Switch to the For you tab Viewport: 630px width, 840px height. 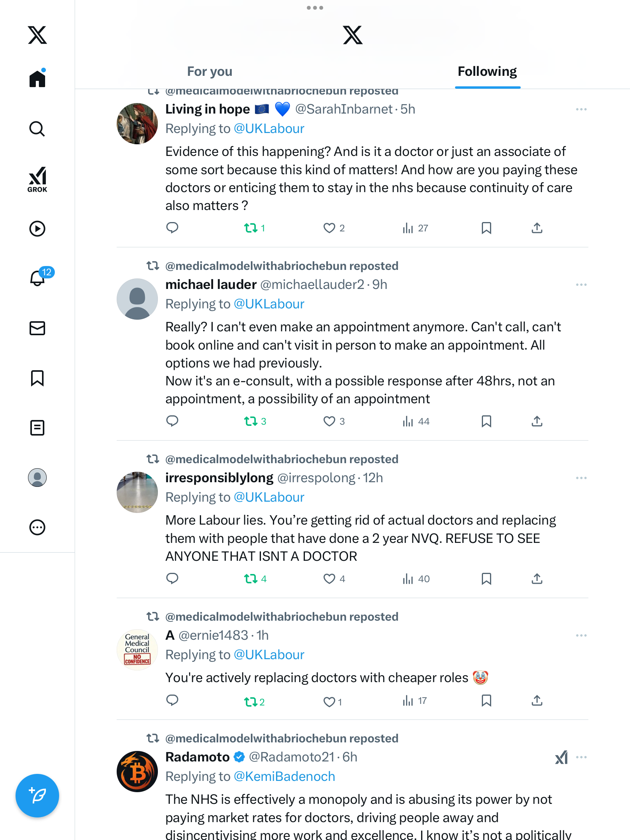click(x=210, y=72)
